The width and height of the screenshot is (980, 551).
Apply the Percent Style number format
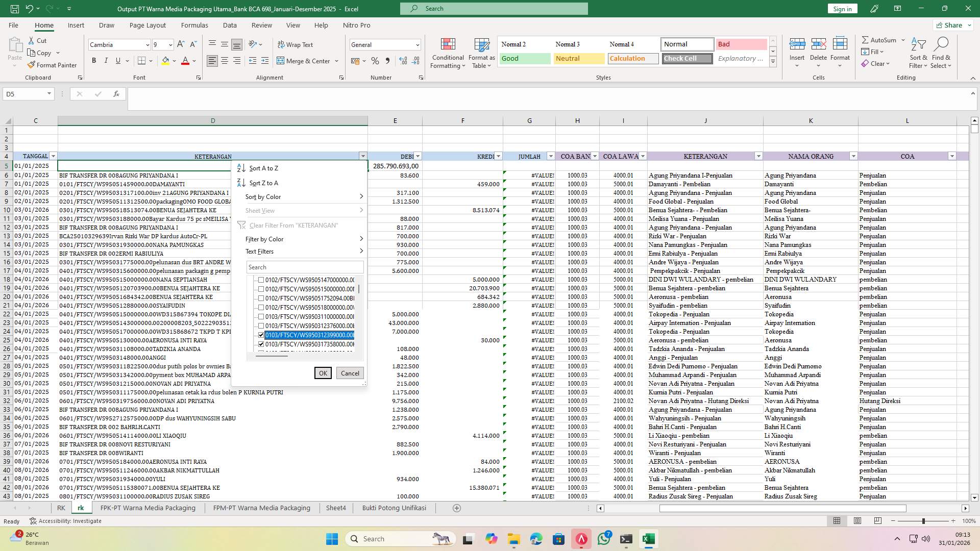[x=375, y=60]
